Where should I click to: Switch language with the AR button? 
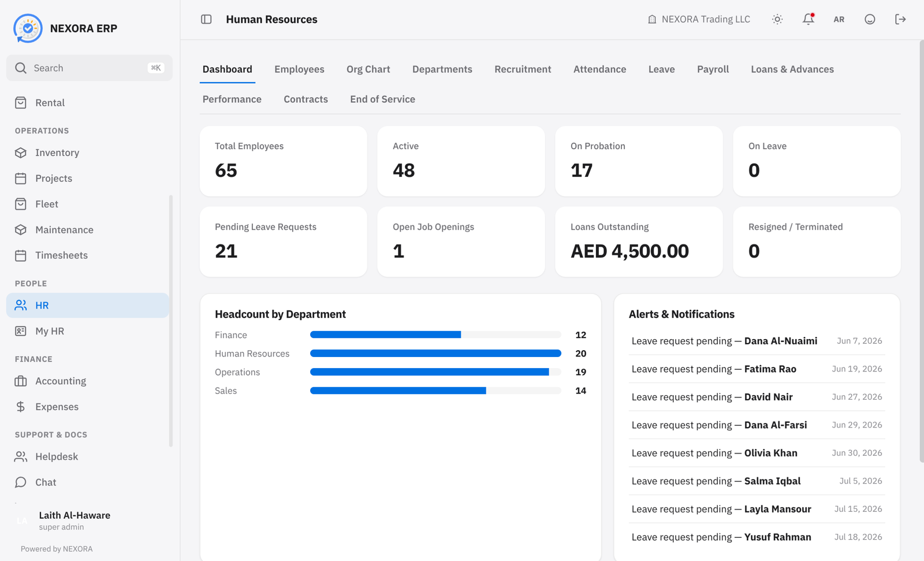tap(839, 19)
